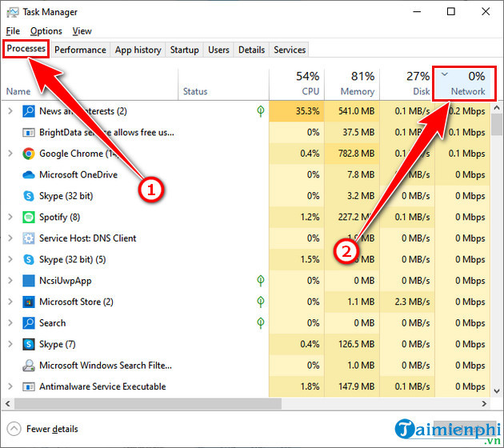The height and width of the screenshot is (448, 504).
Task: Click the Antimalware Service Executable icon
Action: [28, 386]
